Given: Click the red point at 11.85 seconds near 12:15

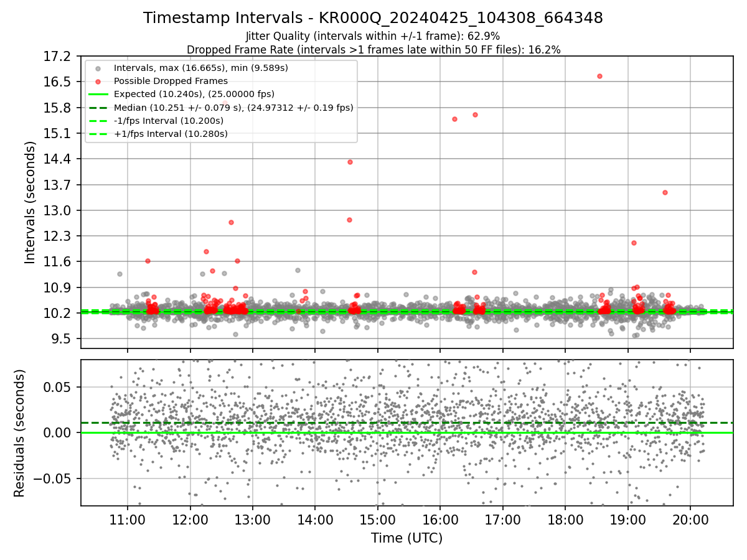Looking at the screenshot, I should (206, 251).
